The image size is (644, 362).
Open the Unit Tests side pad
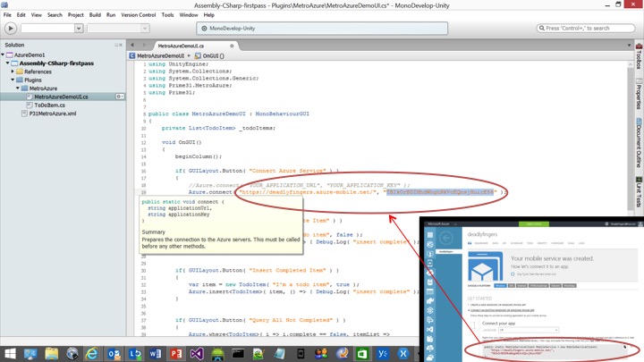coord(639,192)
